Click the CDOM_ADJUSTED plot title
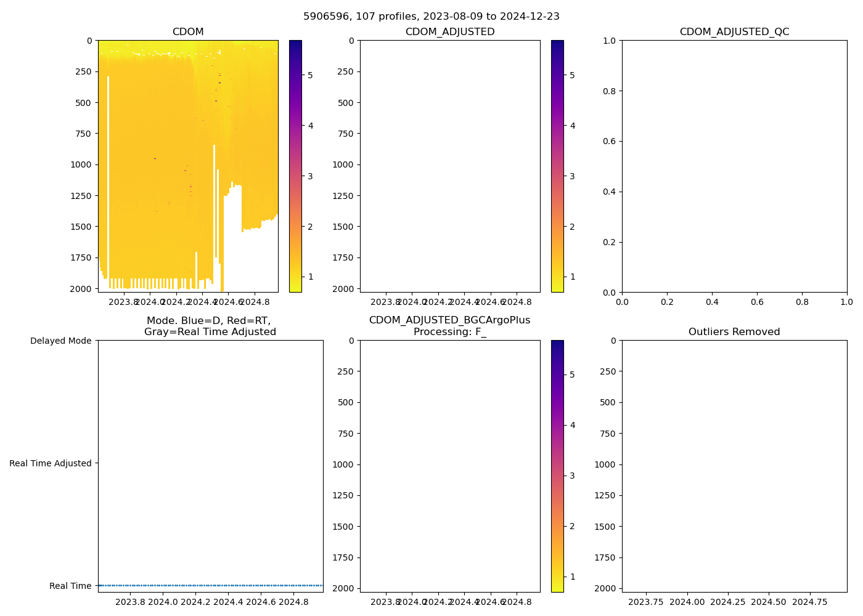 point(450,32)
